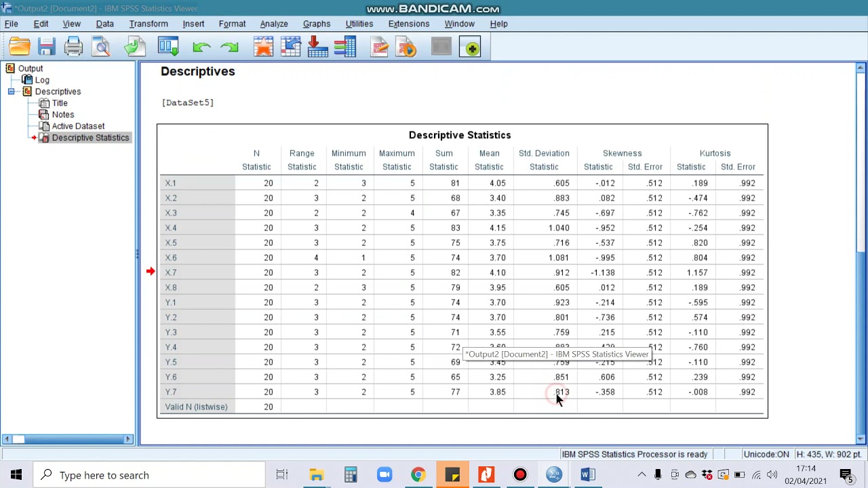Screen dimensions: 868x488
Task: Click the green Undo arrow
Action: coord(201,47)
